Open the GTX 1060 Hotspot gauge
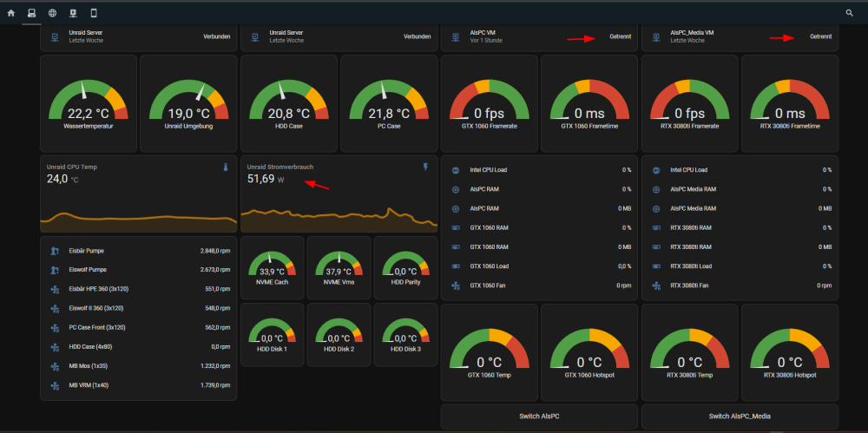This screenshot has width=868, height=433. click(589, 352)
